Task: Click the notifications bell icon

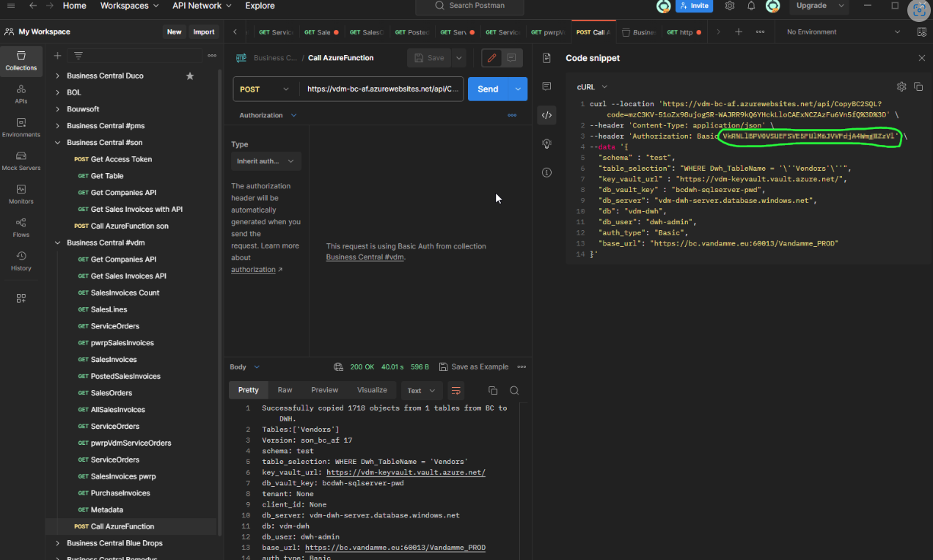Action: tap(751, 6)
